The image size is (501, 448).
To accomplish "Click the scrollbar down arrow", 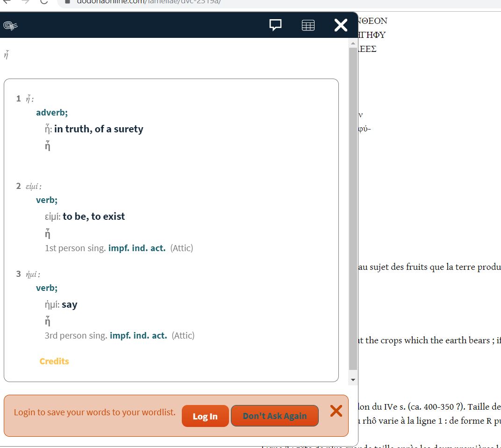I will (353, 379).
